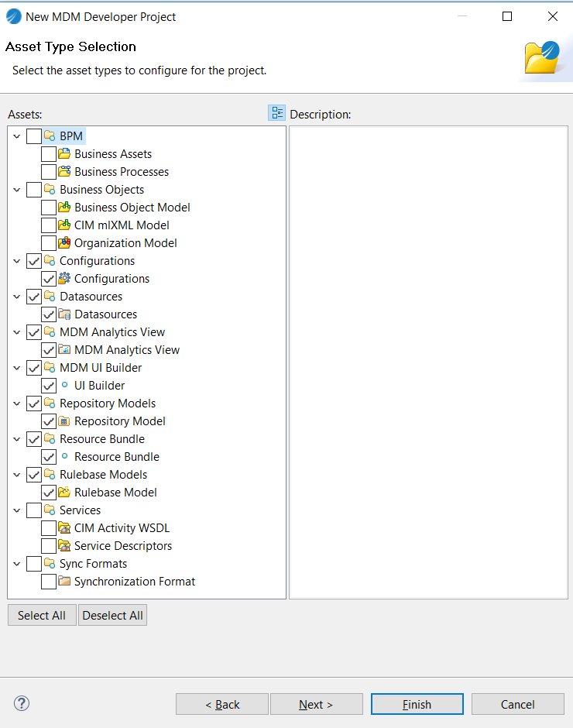Click the Datasources child item icon
The width and height of the screenshot is (573, 728).
pos(64,314)
